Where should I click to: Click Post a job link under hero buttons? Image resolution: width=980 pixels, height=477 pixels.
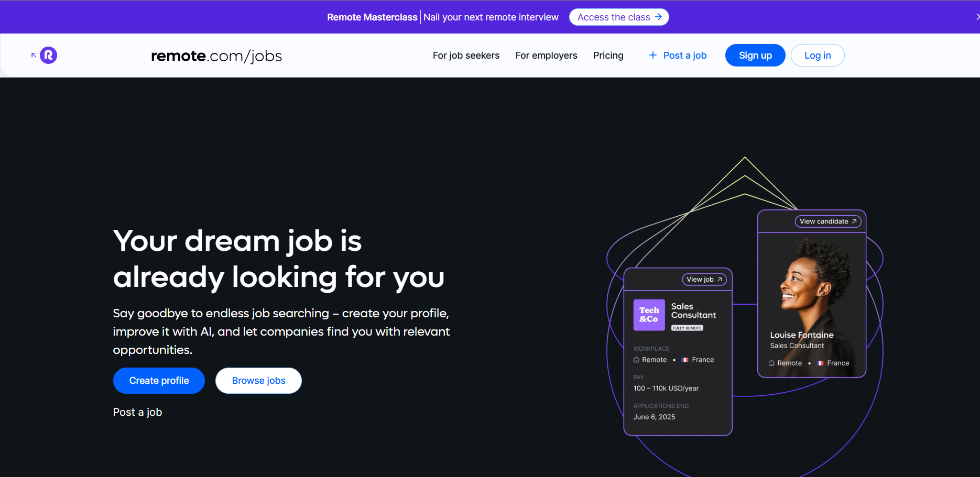pyautogui.click(x=137, y=412)
